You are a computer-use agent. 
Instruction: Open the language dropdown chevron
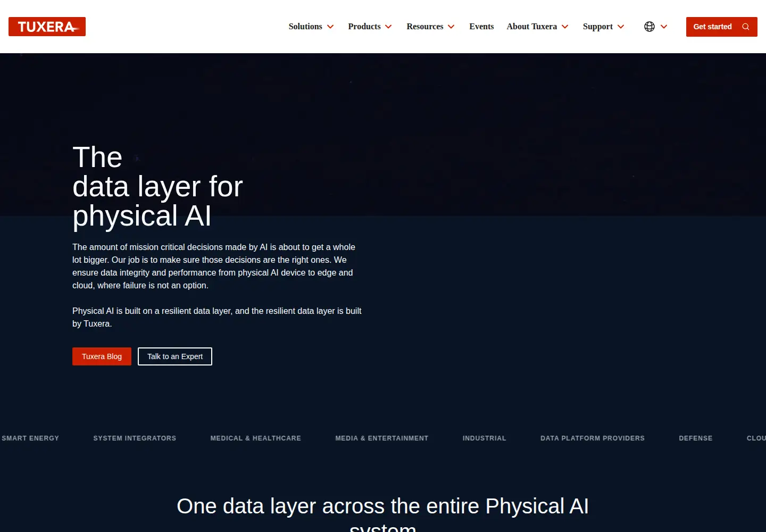(x=664, y=27)
